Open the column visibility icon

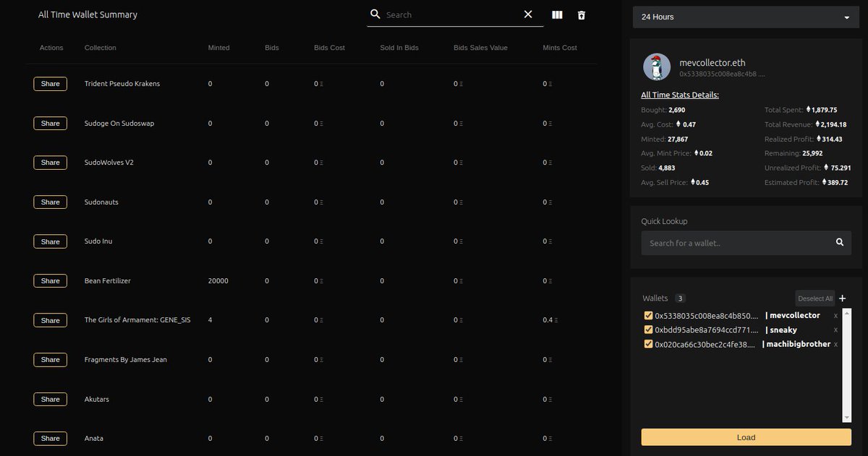[557, 14]
